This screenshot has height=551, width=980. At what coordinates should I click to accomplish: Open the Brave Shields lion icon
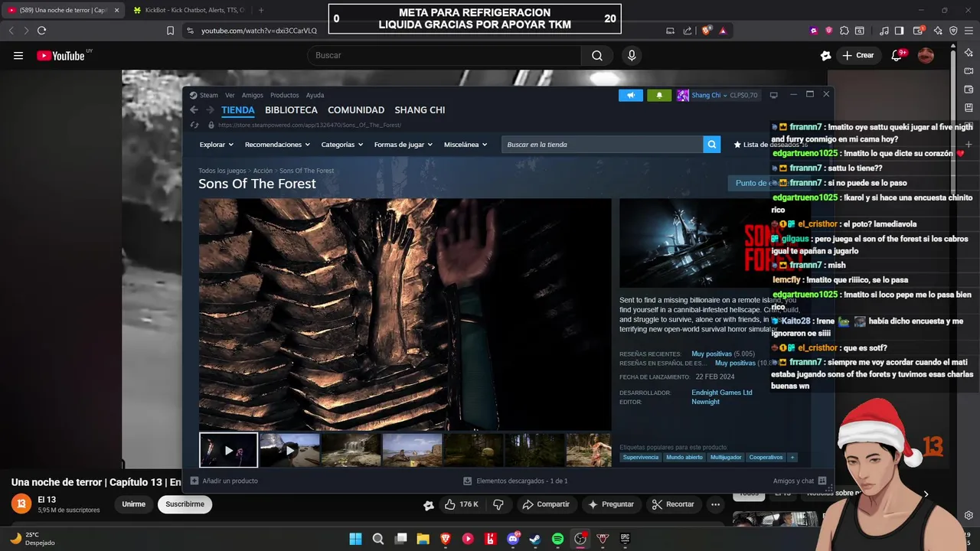coord(707,31)
